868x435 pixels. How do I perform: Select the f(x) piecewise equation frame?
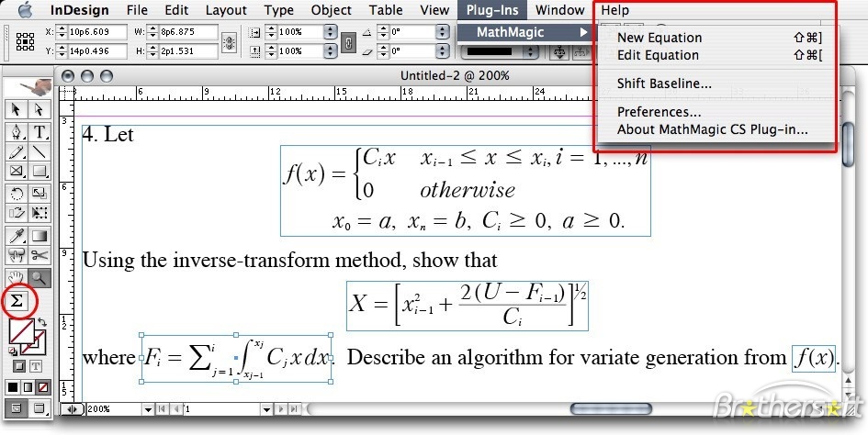[466, 191]
